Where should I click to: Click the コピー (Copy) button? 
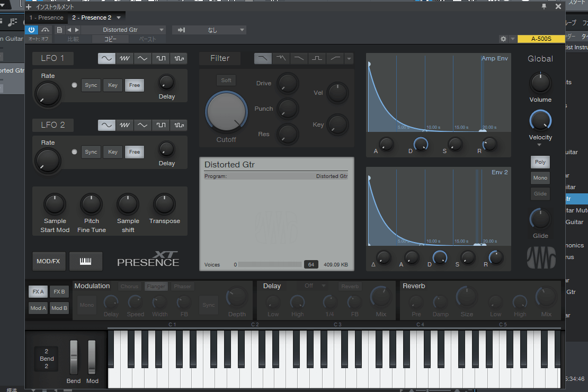point(110,39)
